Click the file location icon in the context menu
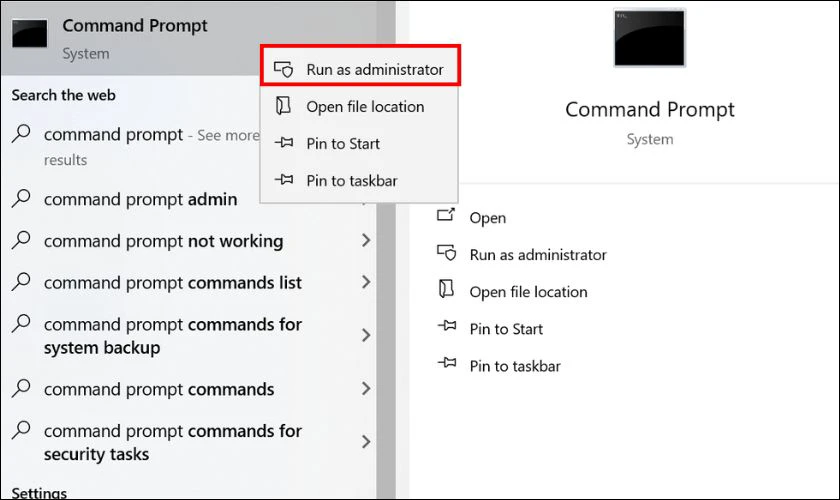This screenshot has height=500, width=840. [284, 107]
